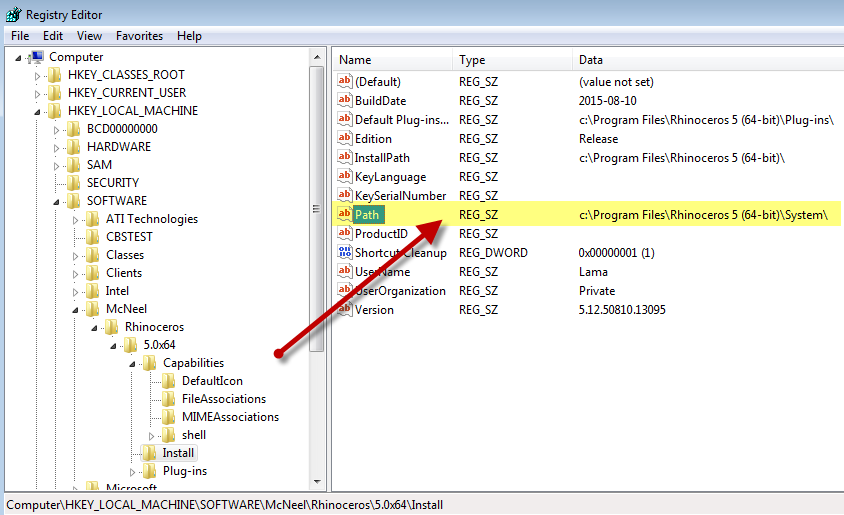This screenshot has width=844, height=515.
Task: Click the 2015-08-10 build date data
Action: 608,101
